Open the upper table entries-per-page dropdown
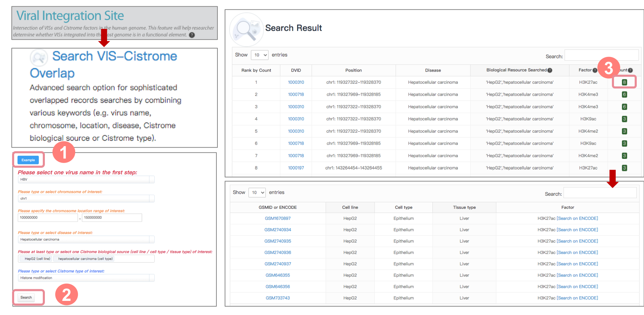The width and height of the screenshot is (644, 315). point(260,55)
